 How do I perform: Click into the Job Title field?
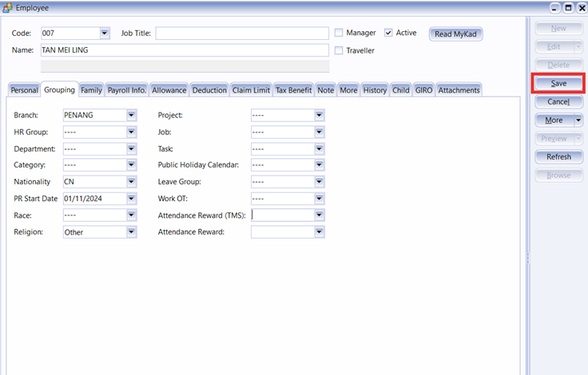[241, 33]
